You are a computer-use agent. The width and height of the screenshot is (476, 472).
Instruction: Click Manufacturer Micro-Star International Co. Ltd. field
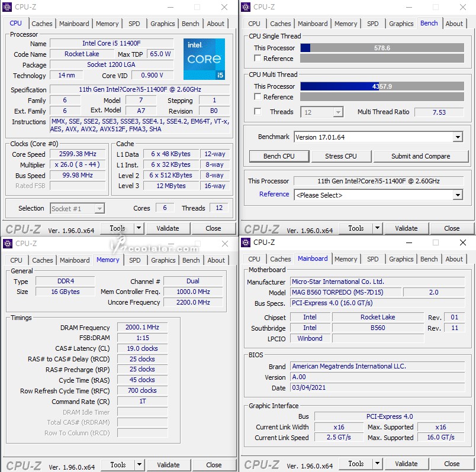point(378,282)
